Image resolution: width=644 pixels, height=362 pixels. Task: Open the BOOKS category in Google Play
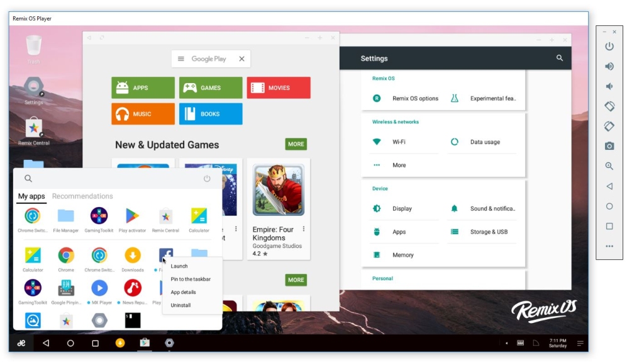[211, 114]
